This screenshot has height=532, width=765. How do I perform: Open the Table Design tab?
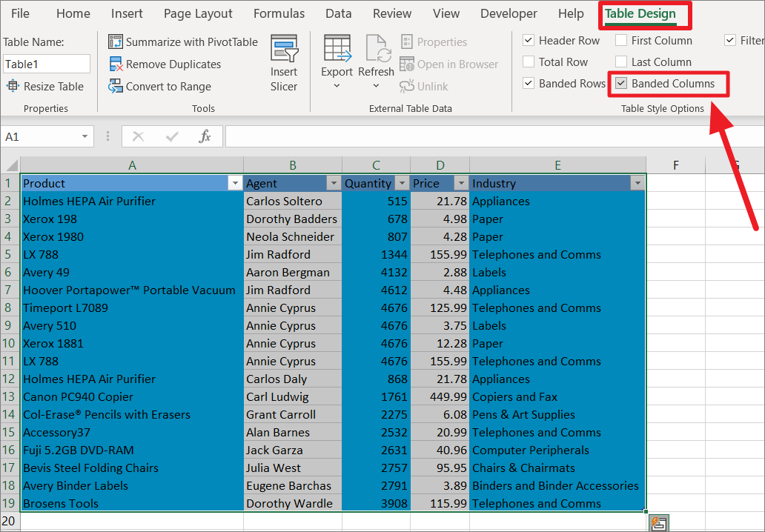[640, 13]
